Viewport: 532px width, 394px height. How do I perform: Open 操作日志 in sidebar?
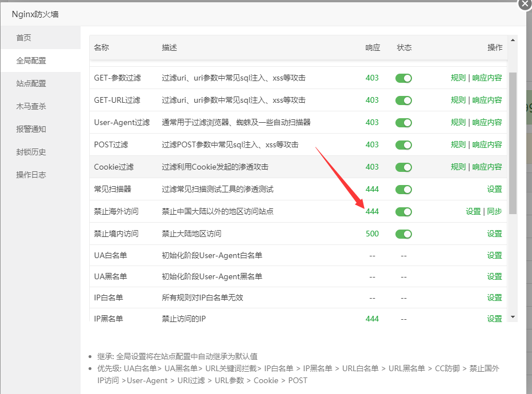point(31,175)
